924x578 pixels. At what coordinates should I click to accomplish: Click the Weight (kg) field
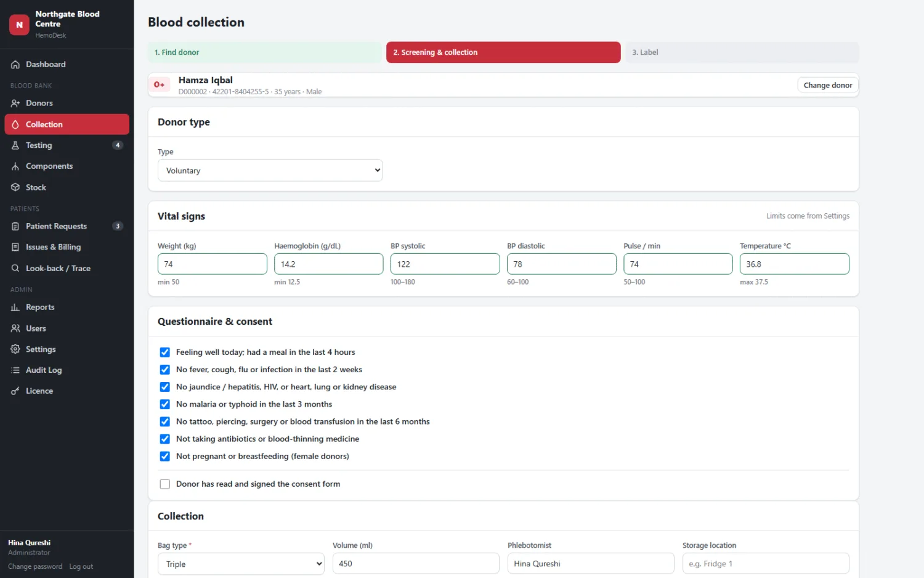pyautogui.click(x=212, y=264)
